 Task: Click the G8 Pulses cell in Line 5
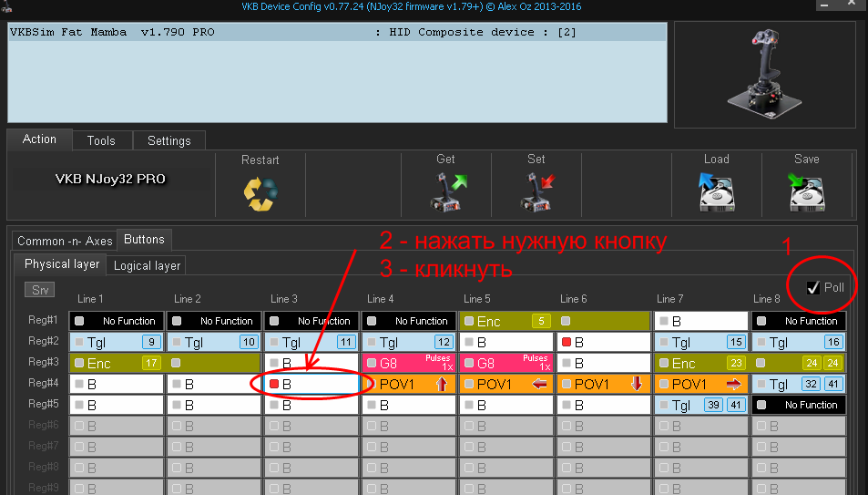[506, 363]
